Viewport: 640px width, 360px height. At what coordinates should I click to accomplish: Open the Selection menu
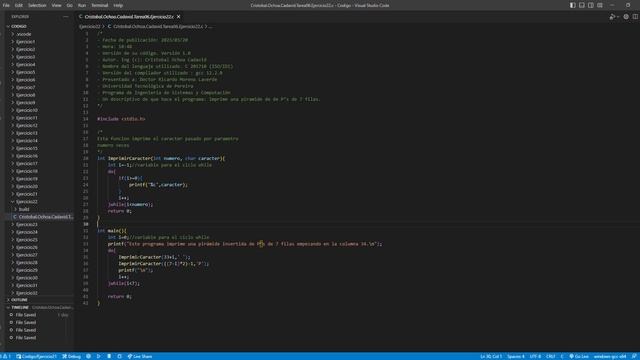coord(37,5)
